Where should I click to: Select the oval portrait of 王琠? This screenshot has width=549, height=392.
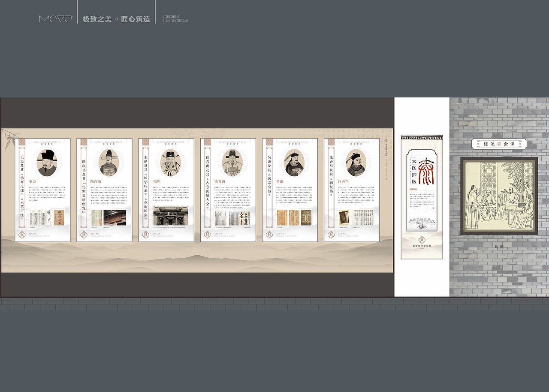tap(171, 163)
